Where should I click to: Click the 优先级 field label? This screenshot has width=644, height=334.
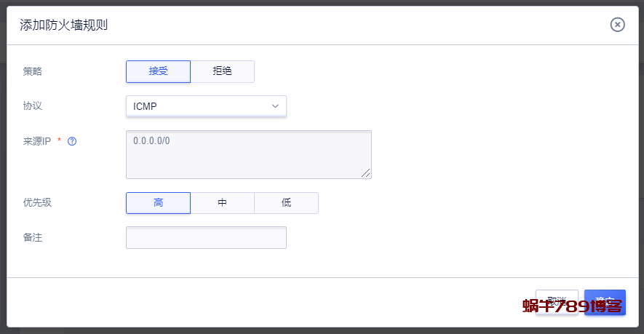(x=37, y=203)
